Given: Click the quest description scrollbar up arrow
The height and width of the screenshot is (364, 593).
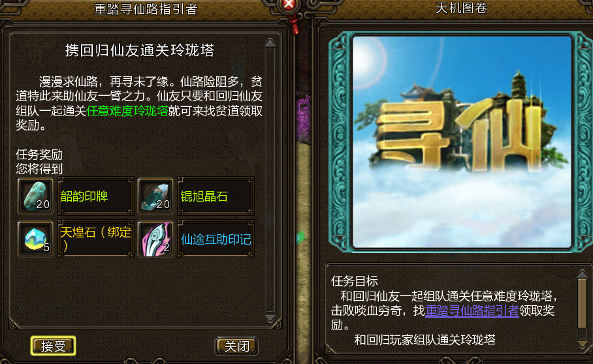Looking at the screenshot, I should coord(270,42).
